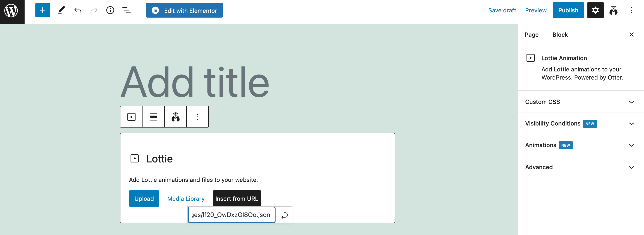Undo the last change
The height and width of the screenshot is (235, 644).
coord(78,10)
